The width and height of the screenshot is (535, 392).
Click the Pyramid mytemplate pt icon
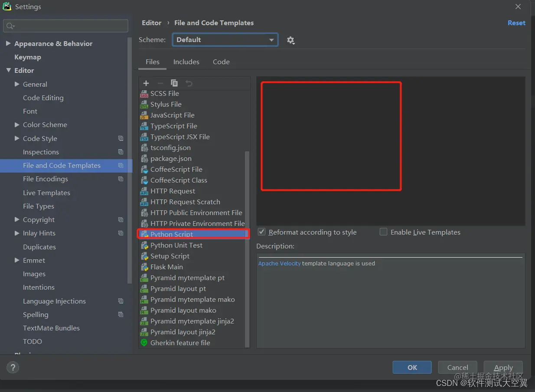(x=144, y=278)
